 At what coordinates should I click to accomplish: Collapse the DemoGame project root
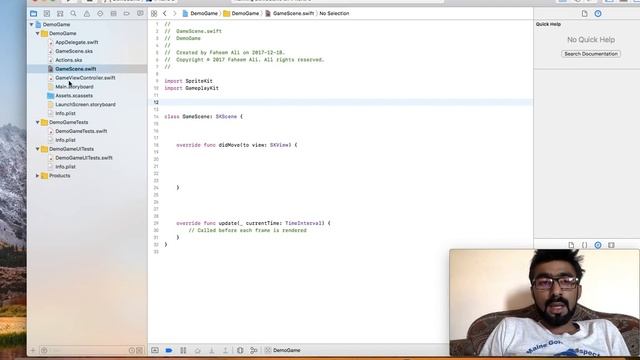[x=31, y=24]
